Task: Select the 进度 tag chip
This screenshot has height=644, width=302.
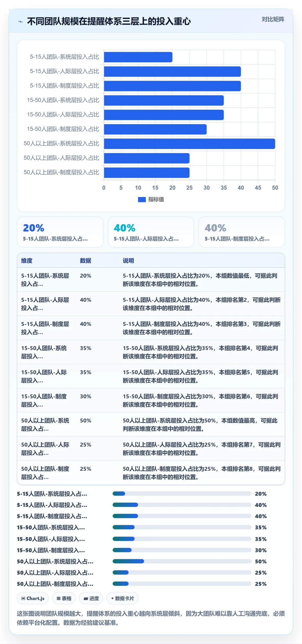Action: point(91,598)
